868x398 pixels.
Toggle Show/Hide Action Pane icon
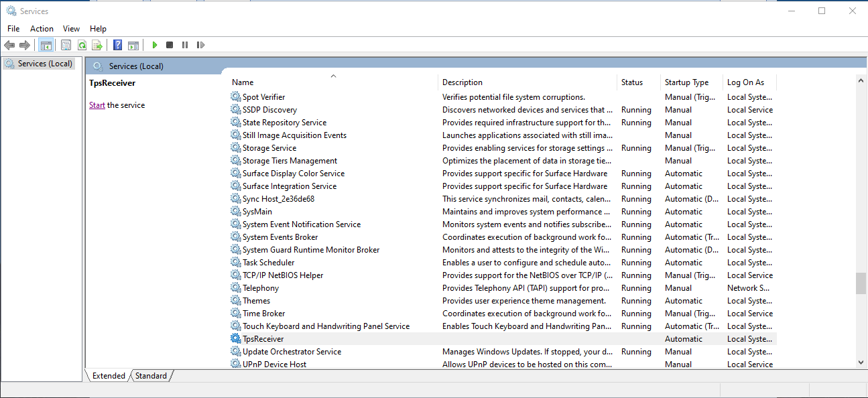pyautogui.click(x=133, y=45)
